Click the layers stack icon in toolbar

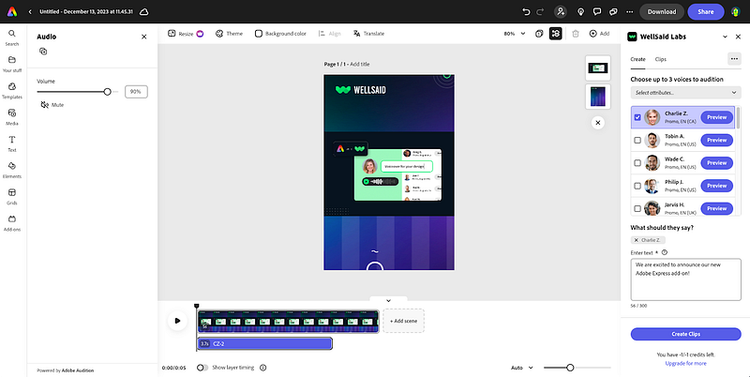[x=539, y=33]
